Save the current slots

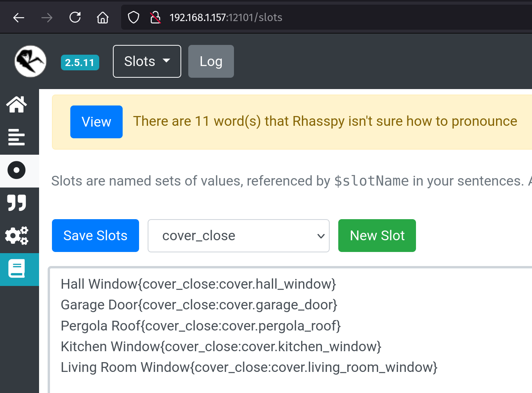point(95,236)
